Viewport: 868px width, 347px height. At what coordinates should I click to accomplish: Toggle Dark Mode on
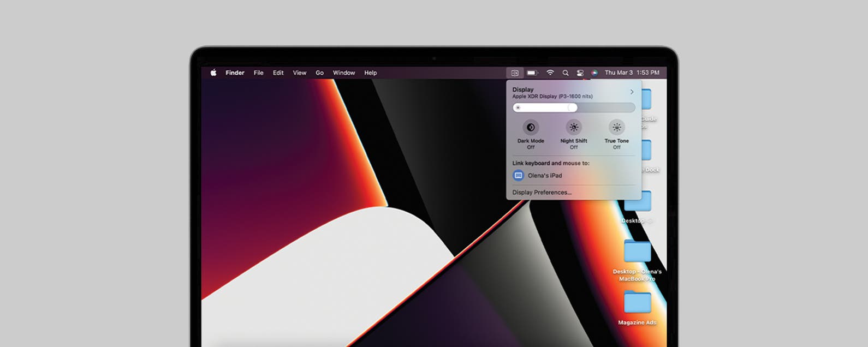531,128
